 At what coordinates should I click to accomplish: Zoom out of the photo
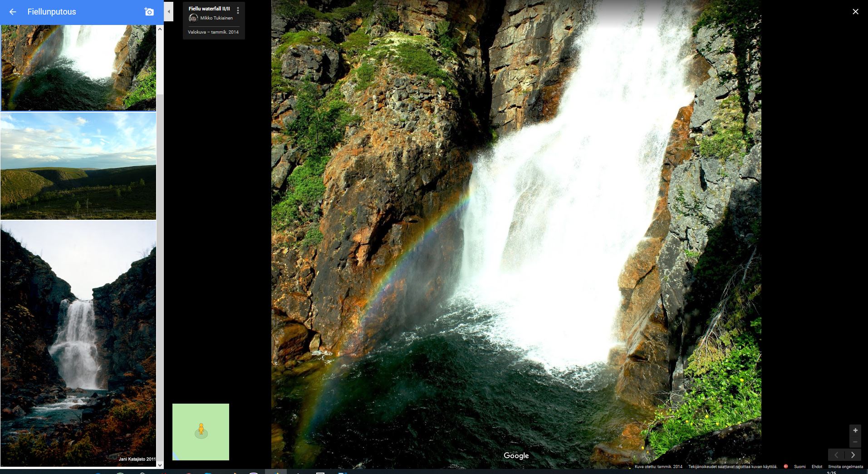(x=855, y=442)
